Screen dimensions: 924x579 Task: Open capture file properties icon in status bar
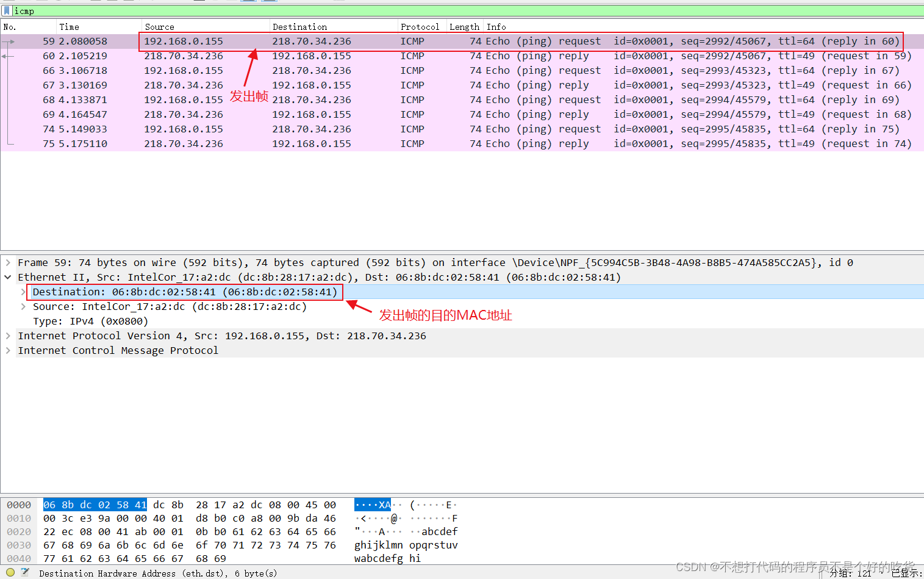[25, 572]
